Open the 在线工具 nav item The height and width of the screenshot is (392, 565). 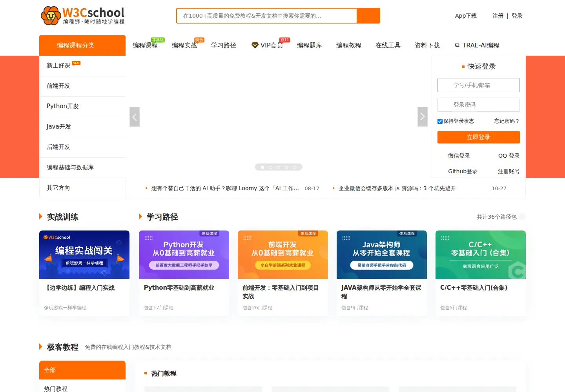click(x=388, y=45)
